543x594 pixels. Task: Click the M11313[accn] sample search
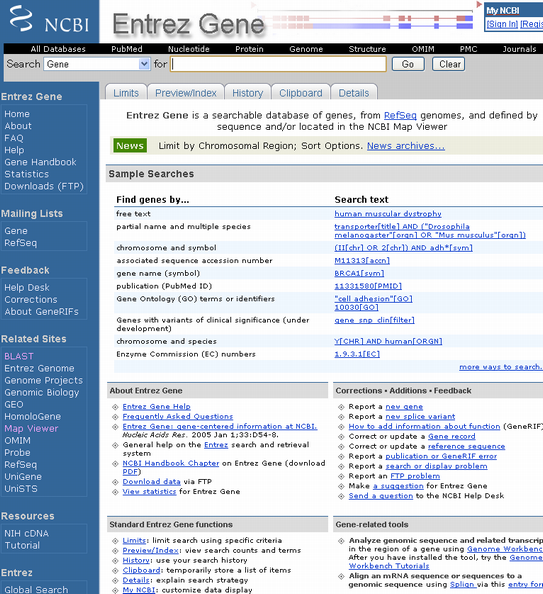click(x=362, y=261)
